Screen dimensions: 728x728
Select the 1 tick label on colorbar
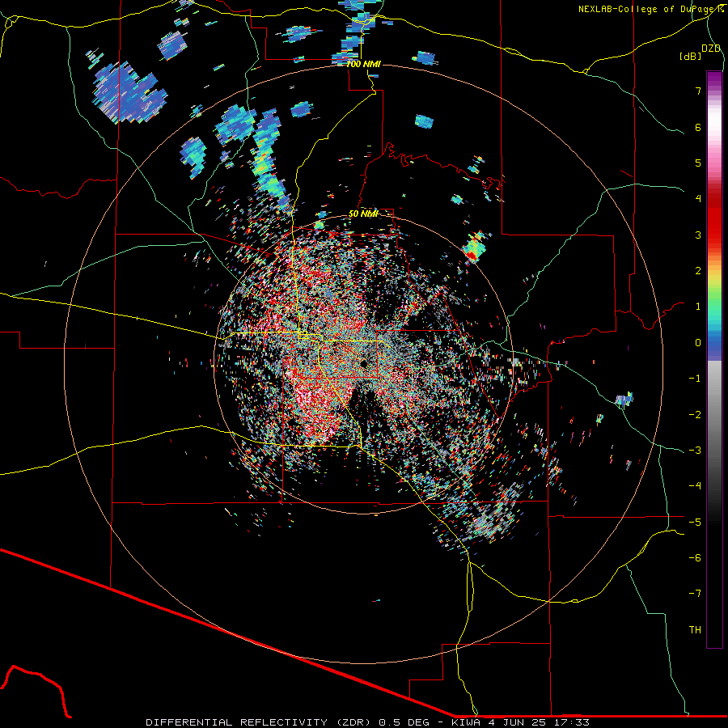tap(698, 307)
